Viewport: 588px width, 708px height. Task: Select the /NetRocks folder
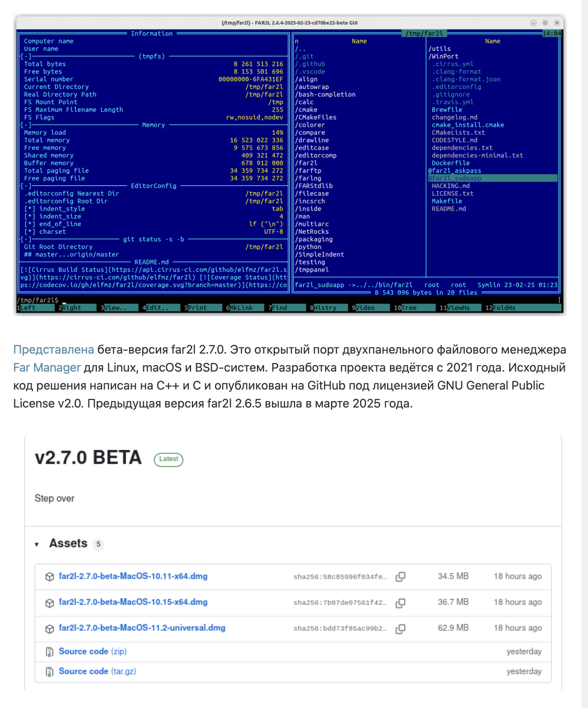(x=312, y=232)
